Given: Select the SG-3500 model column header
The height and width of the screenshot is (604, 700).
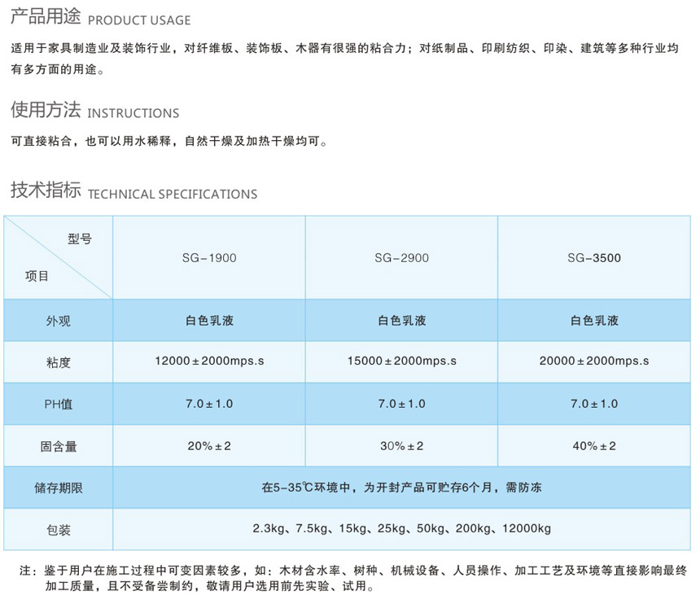Looking at the screenshot, I should point(593,257).
